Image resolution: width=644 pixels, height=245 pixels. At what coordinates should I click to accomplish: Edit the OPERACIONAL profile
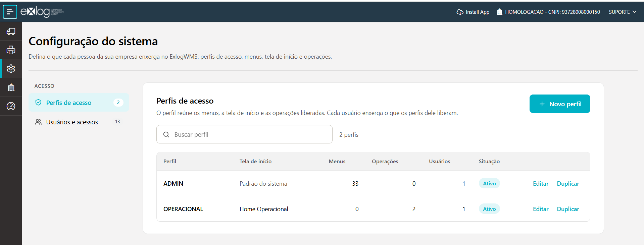tap(541, 209)
